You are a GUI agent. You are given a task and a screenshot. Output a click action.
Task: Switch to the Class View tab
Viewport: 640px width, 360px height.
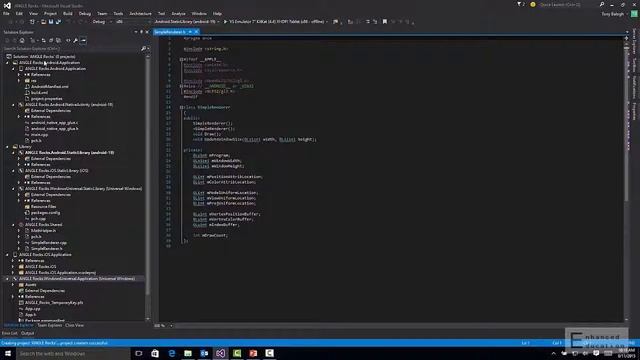coord(74,326)
